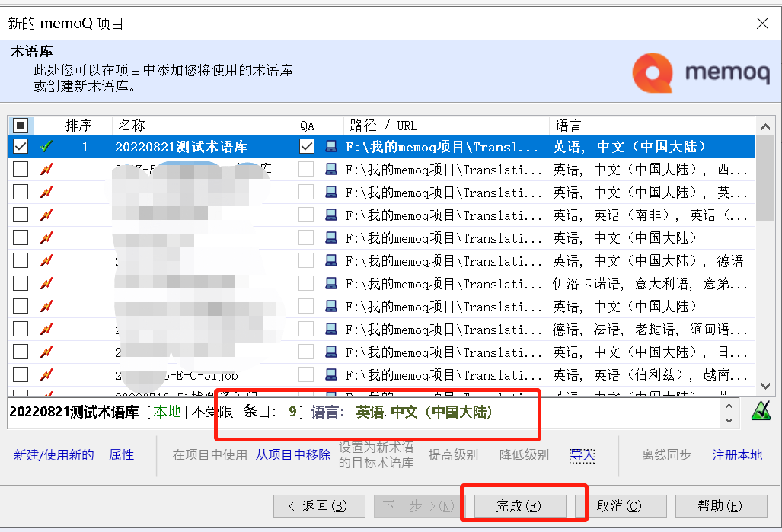Open help with the 帮助(H) button
Image resolution: width=782 pixels, height=532 pixels.
pos(721,506)
